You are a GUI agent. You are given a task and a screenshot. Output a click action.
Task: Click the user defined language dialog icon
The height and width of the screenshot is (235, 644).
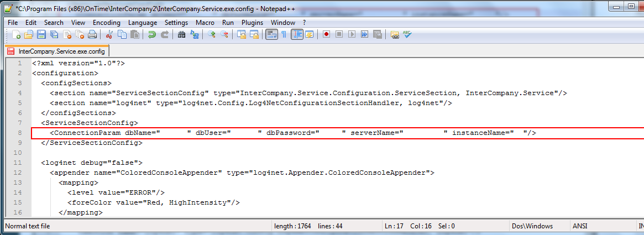(309, 35)
